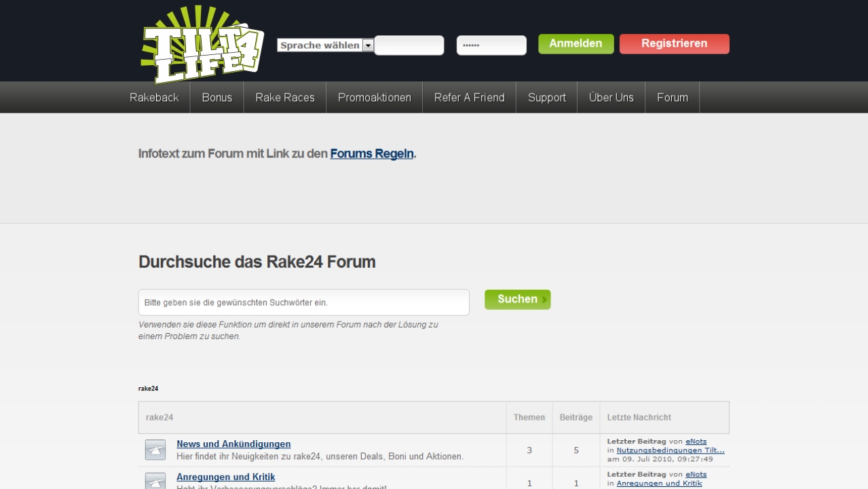Click the Beiträge column header
Image resolution: width=868 pixels, height=489 pixels.
(x=576, y=418)
